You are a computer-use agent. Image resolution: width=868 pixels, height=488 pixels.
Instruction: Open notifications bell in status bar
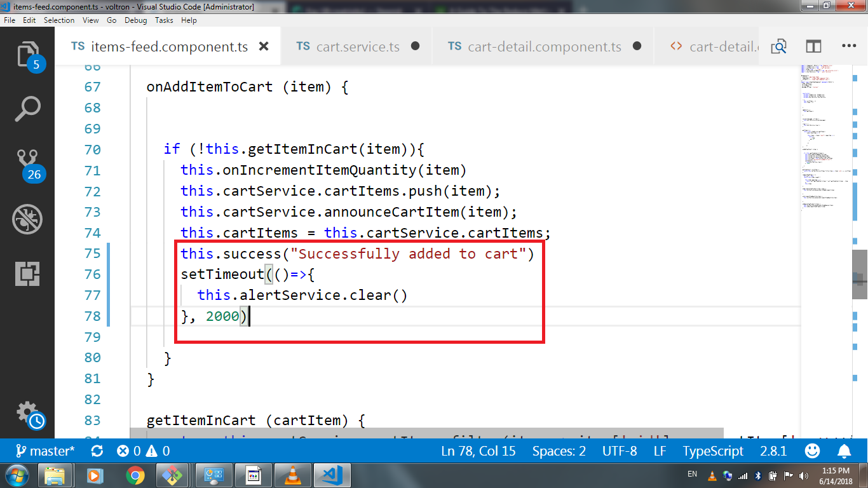click(x=844, y=451)
